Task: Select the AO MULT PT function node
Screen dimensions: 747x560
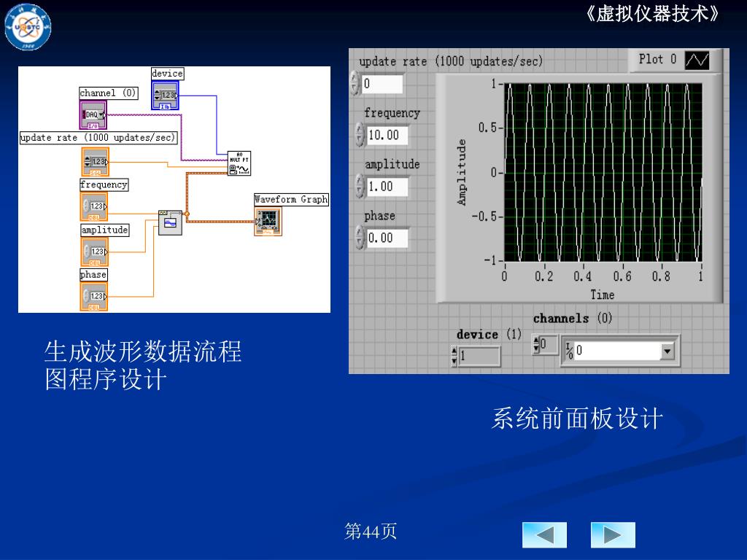Action: point(239,163)
